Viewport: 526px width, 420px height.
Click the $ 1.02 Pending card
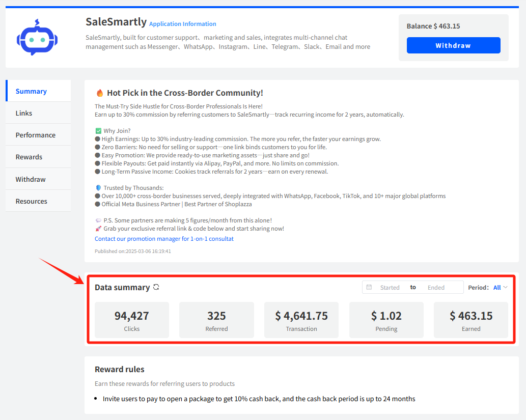pyautogui.click(x=386, y=320)
